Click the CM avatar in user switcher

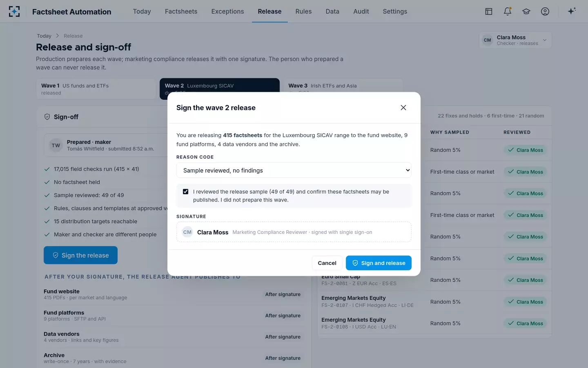[488, 40]
